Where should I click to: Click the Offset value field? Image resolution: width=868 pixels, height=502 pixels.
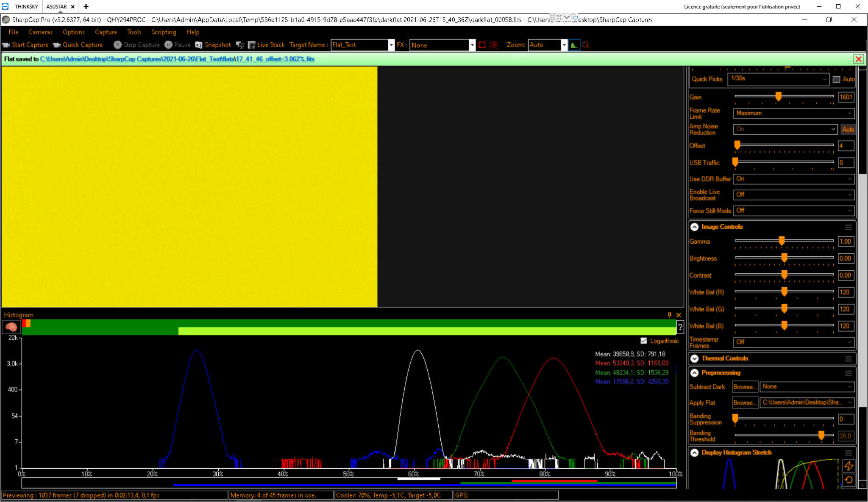pos(846,146)
